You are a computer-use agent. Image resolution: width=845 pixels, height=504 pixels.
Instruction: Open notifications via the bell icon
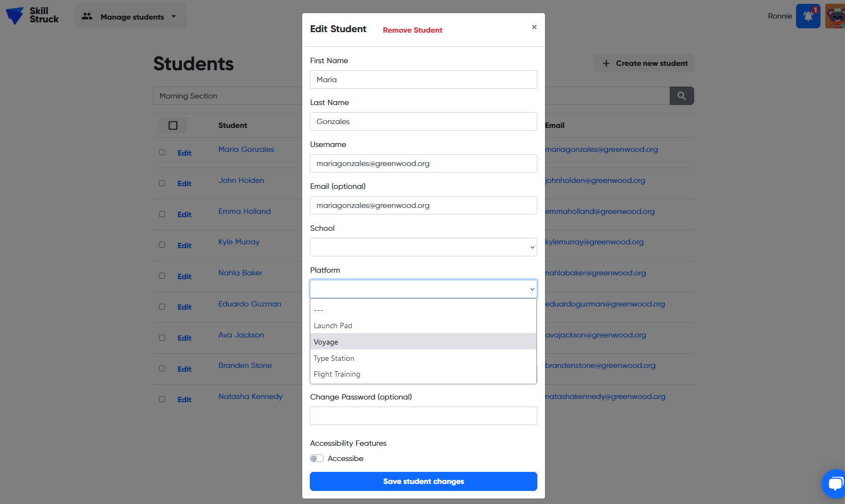(808, 16)
